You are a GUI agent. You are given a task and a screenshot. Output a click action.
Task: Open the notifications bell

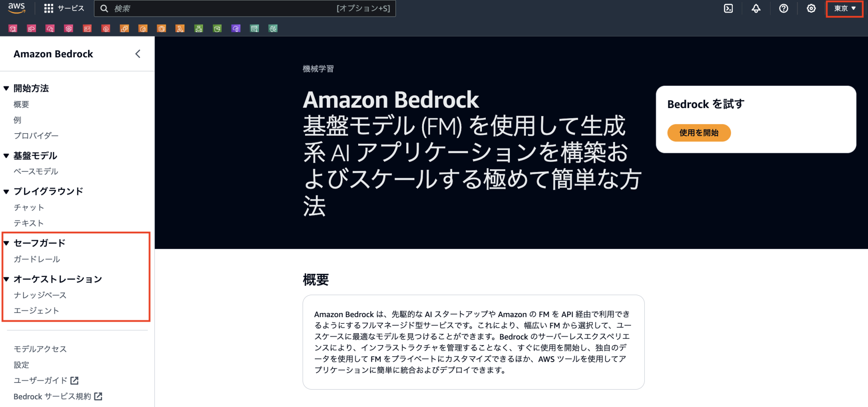[756, 8]
